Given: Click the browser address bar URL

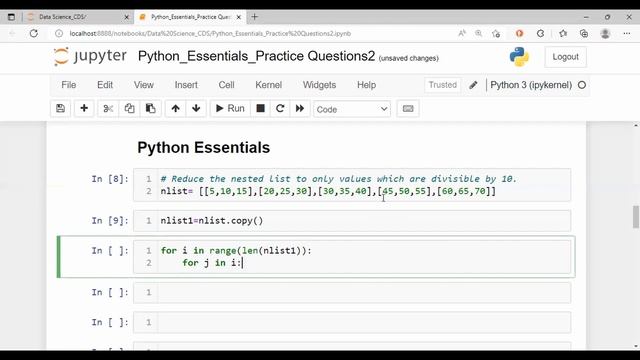Looking at the screenshot, I should [210, 33].
